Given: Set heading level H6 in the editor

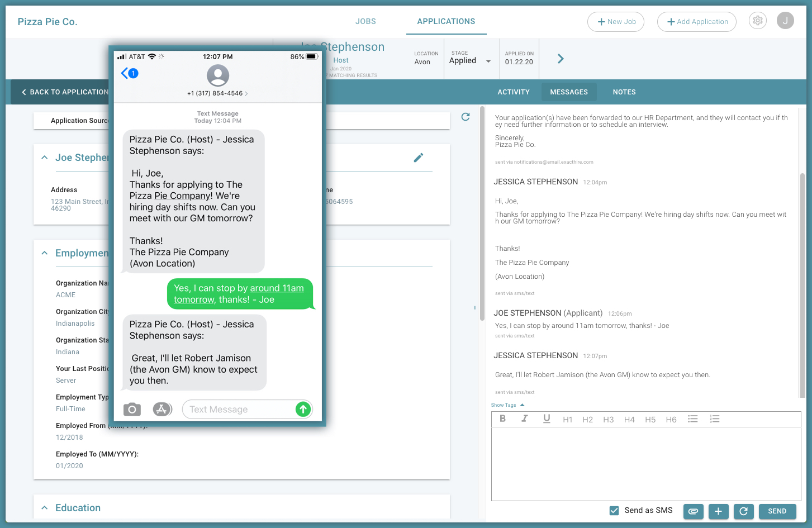Looking at the screenshot, I should 671,420.
